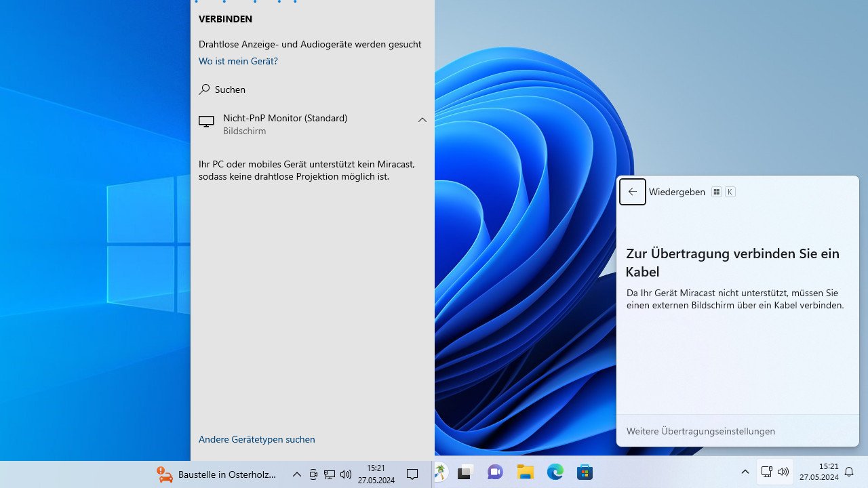868x488 pixels.
Task: Expand hidden icons on the right taskbar
Action: (745, 472)
